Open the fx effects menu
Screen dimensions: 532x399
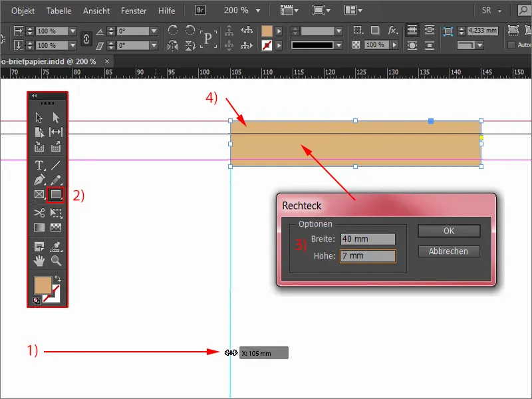pos(392,30)
